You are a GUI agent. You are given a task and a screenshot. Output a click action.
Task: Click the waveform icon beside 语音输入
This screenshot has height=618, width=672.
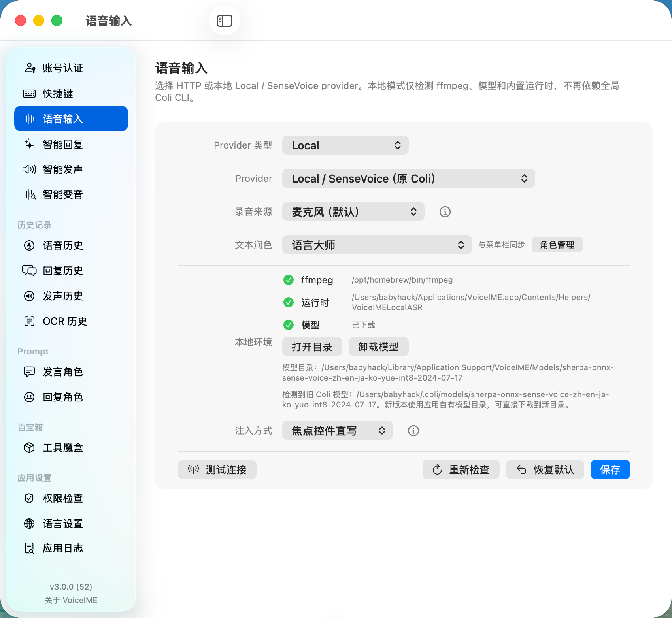tap(29, 119)
